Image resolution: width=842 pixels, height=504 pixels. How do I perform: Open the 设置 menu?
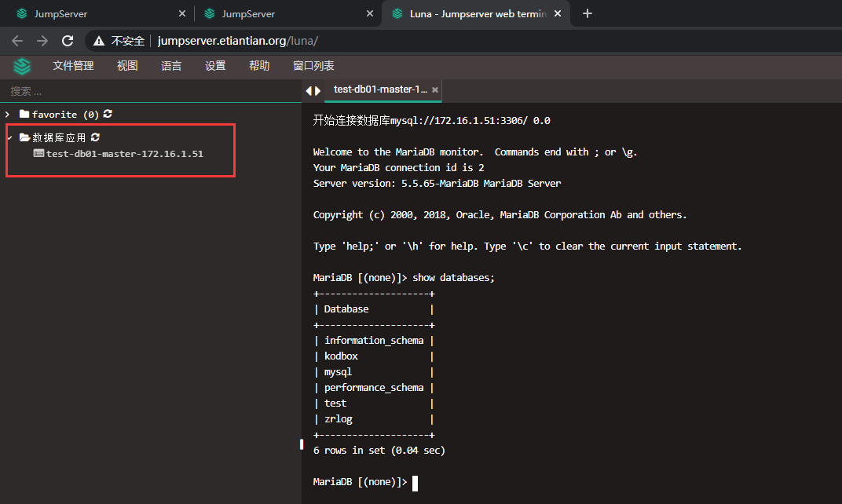click(215, 66)
